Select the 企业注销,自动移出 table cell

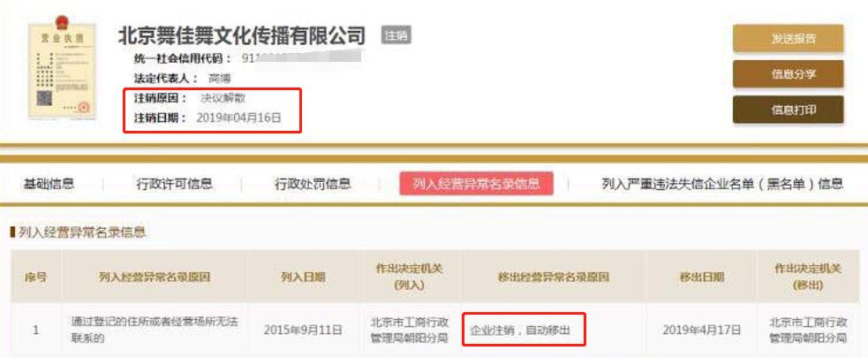pos(524,330)
